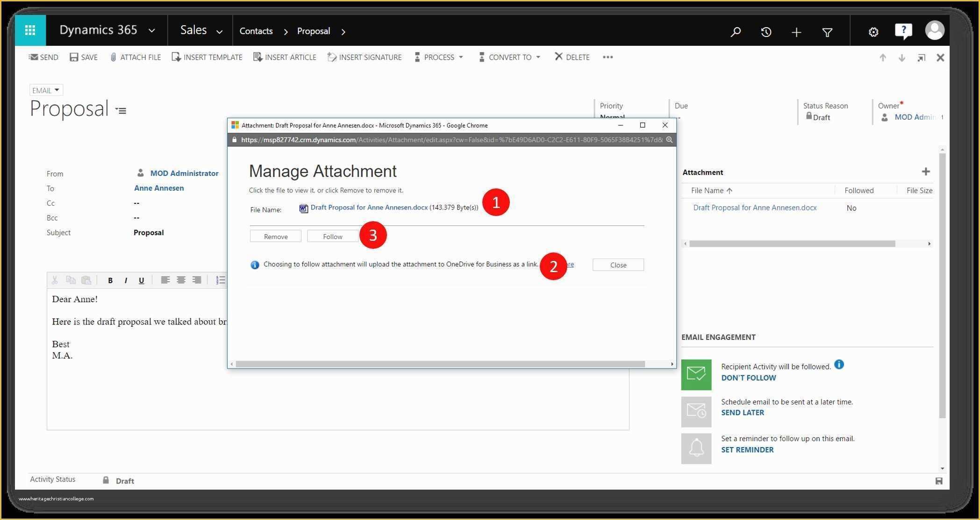Image resolution: width=980 pixels, height=520 pixels.
Task: Click the Bold formatting button
Action: (x=110, y=280)
